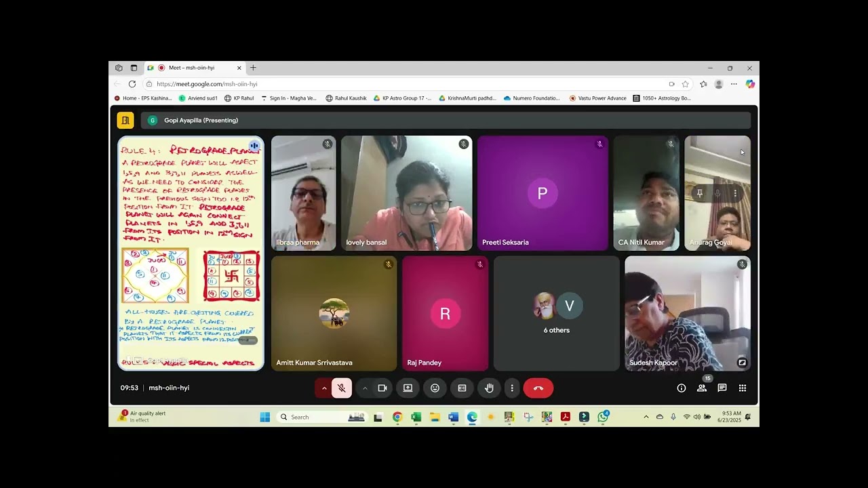The width and height of the screenshot is (868, 488).
Task: Open the Air quality alert widget
Action: point(143,417)
